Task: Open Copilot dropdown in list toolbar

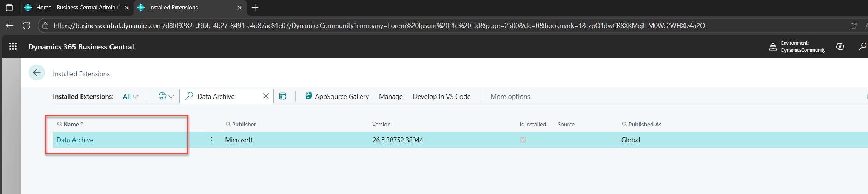Action: pos(166,96)
